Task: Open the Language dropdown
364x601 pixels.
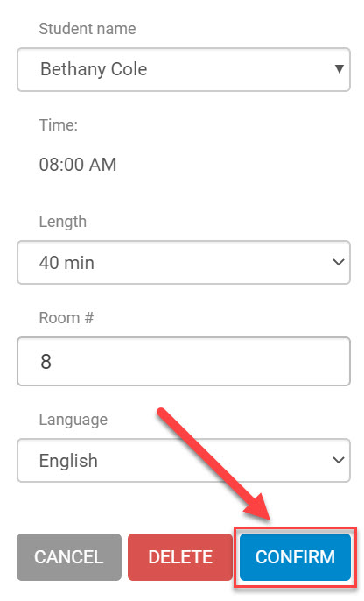Action: click(184, 460)
